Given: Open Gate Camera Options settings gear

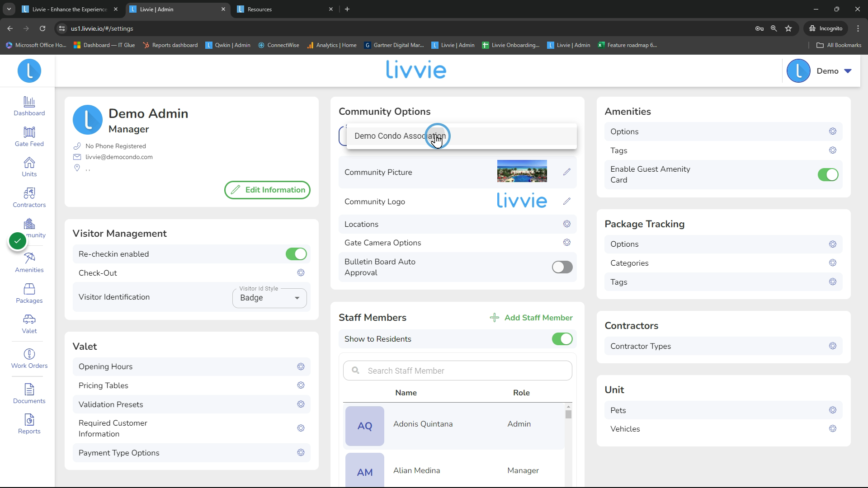Looking at the screenshot, I should pos(566,243).
